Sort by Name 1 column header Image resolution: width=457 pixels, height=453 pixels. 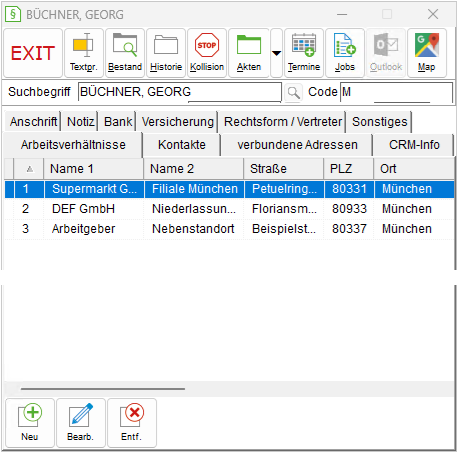94,169
